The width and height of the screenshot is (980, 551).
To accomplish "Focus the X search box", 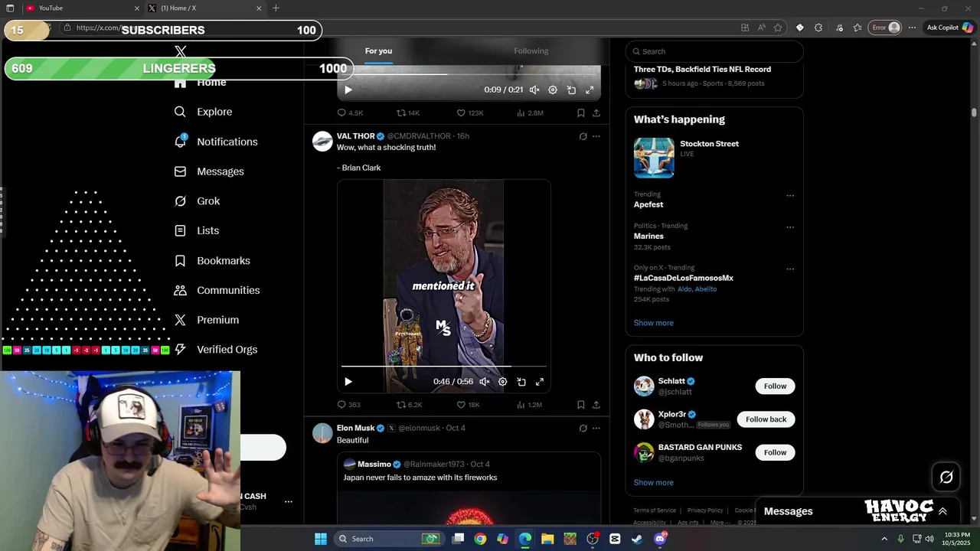I will (x=714, y=51).
